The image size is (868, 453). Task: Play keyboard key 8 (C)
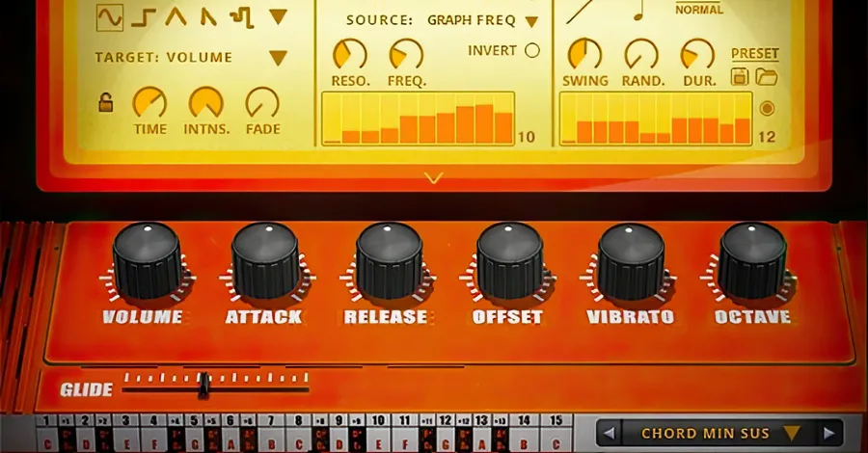point(298,434)
